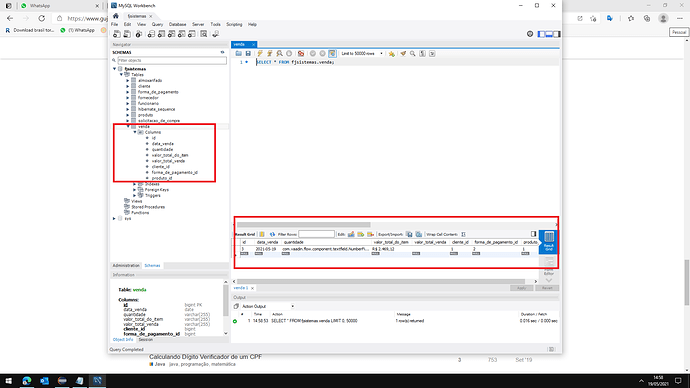Click the Apply button below the result grid
This screenshot has height=388, width=690.
pos(521,288)
